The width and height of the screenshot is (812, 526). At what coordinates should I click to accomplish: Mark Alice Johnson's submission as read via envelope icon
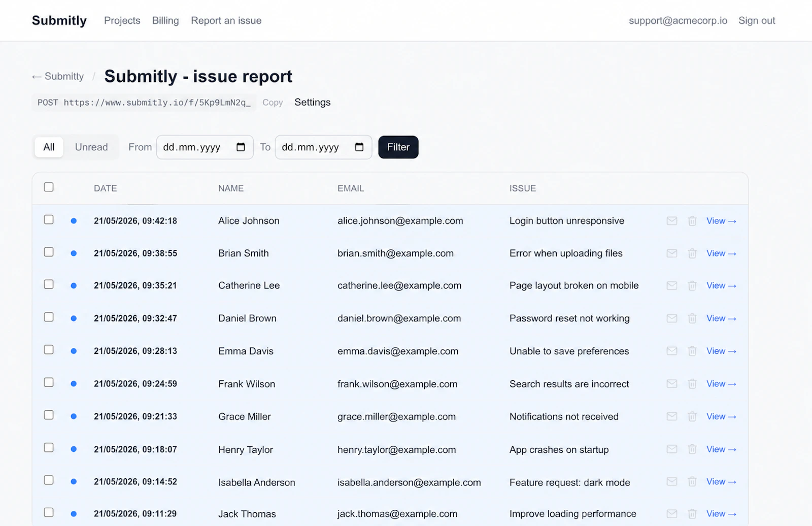click(x=672, y=221)
